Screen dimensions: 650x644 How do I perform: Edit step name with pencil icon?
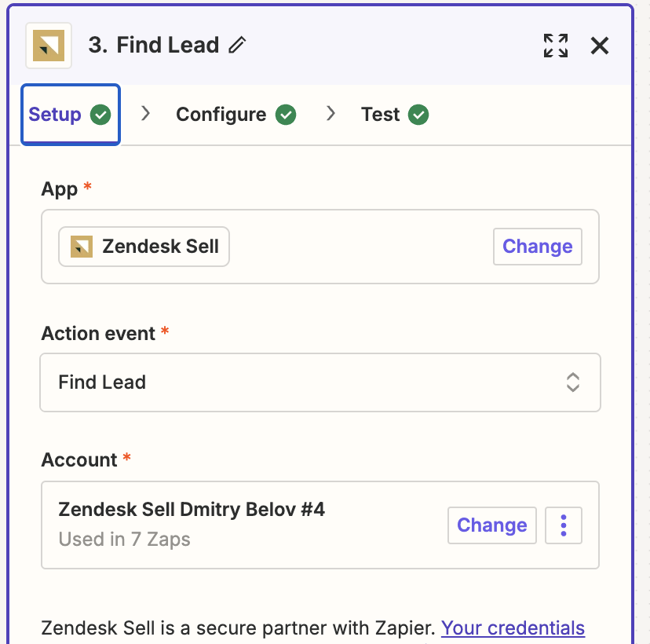(237, 45)
